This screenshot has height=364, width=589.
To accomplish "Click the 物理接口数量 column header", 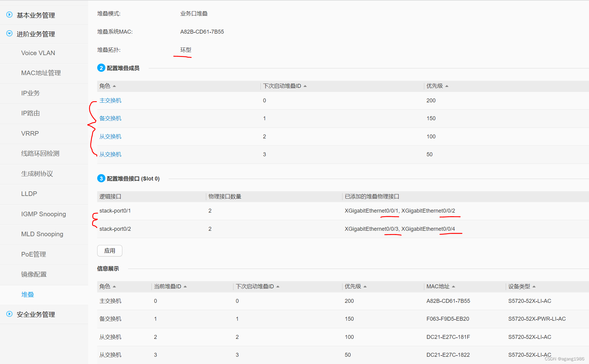I will (x=225, y=197).
